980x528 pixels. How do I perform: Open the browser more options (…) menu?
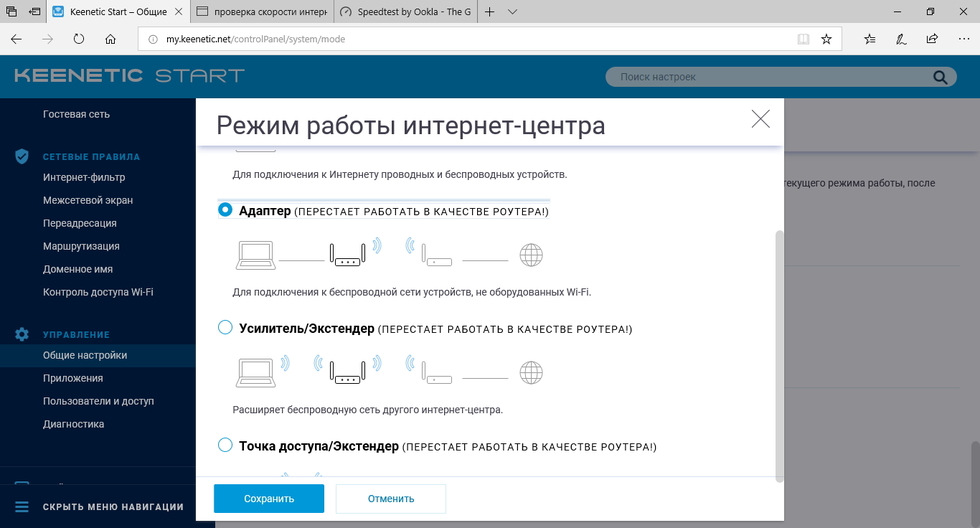962,40
